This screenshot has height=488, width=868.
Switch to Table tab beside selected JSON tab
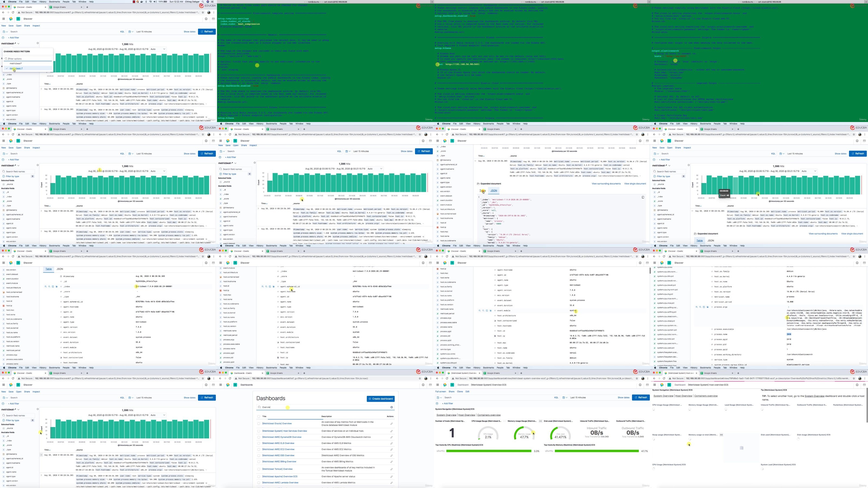click(x=483, y=191)
